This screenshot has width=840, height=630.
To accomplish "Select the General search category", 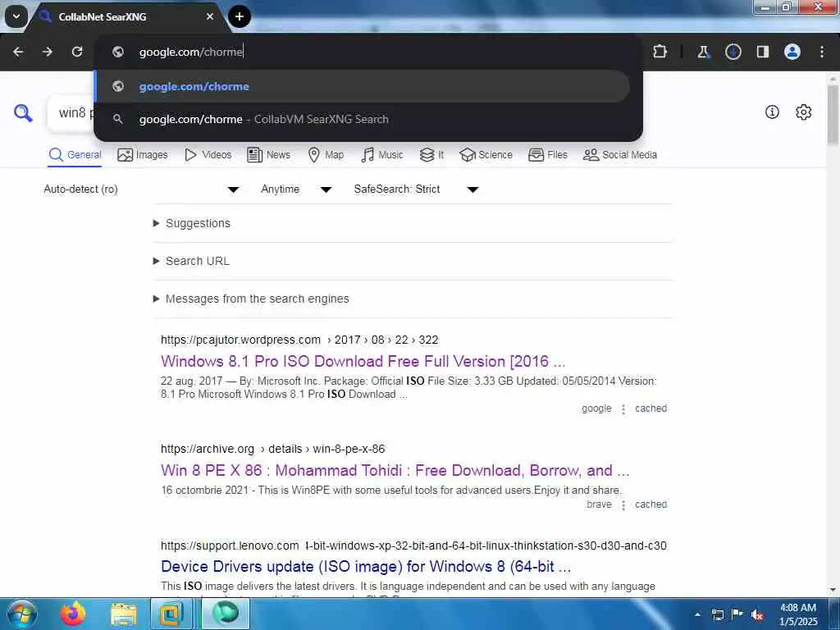I will click(x=75, y=155).
